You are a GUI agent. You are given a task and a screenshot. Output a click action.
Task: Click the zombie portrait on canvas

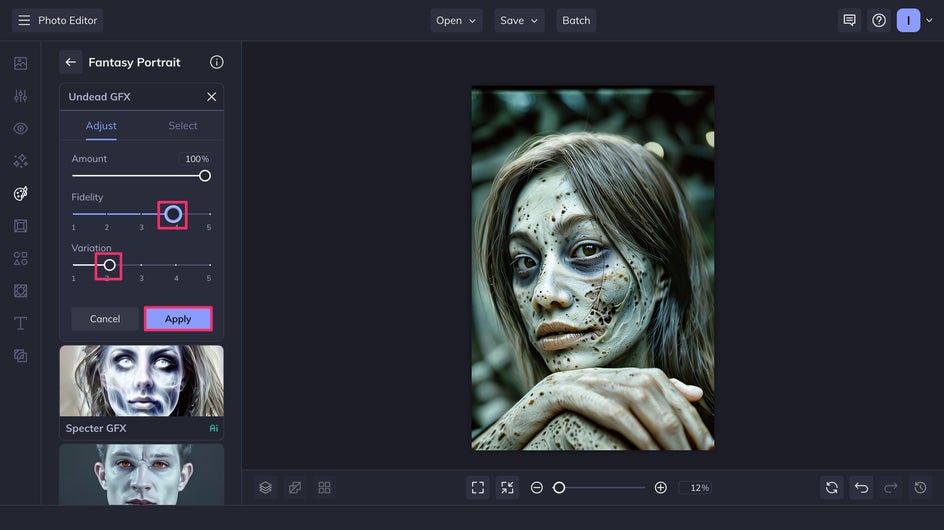(592, 268)
